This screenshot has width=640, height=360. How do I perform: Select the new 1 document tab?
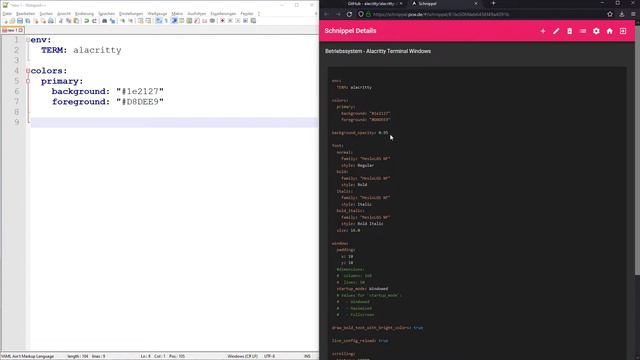[12, 30]
